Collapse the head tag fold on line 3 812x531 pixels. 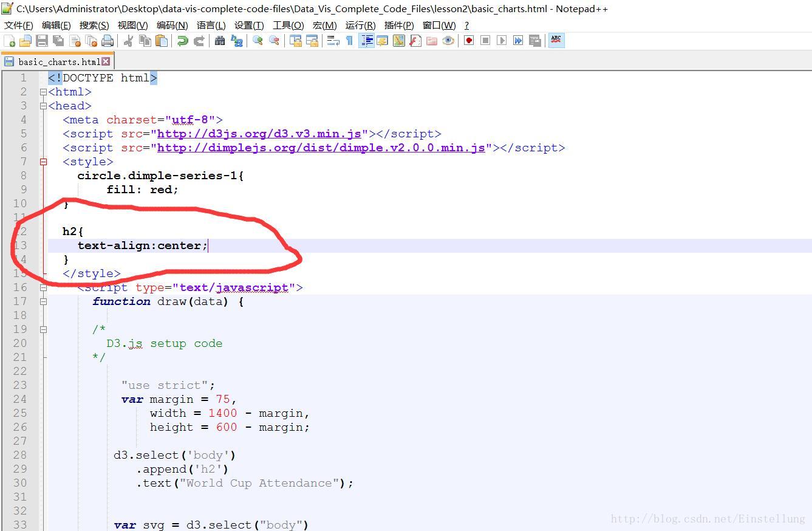click(43, 106)
